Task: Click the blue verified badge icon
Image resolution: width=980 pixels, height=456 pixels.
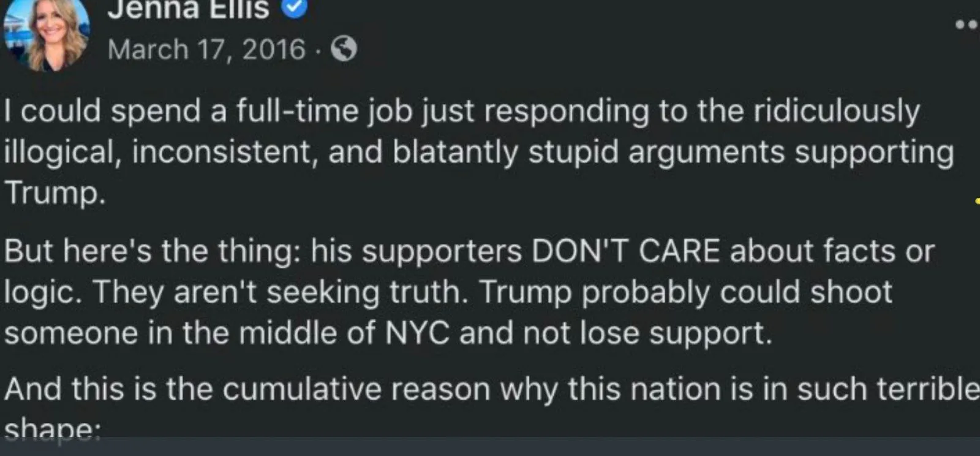Action: click(294, 7)
